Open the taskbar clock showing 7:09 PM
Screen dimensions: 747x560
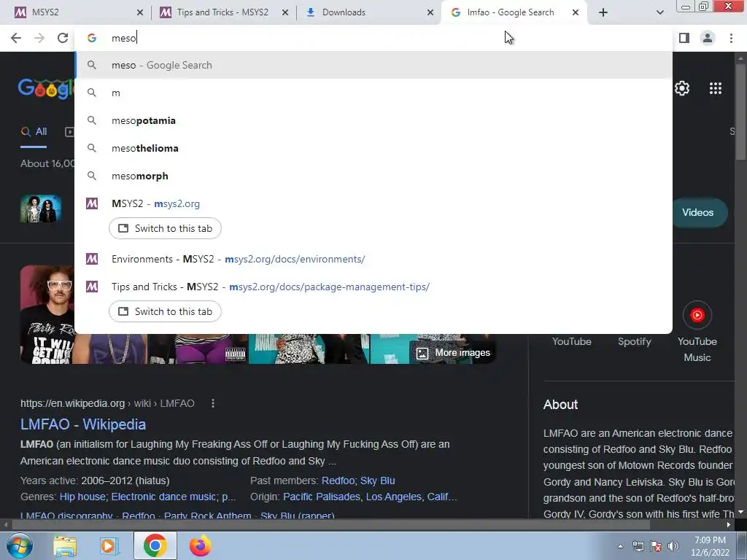pos(710,546)
